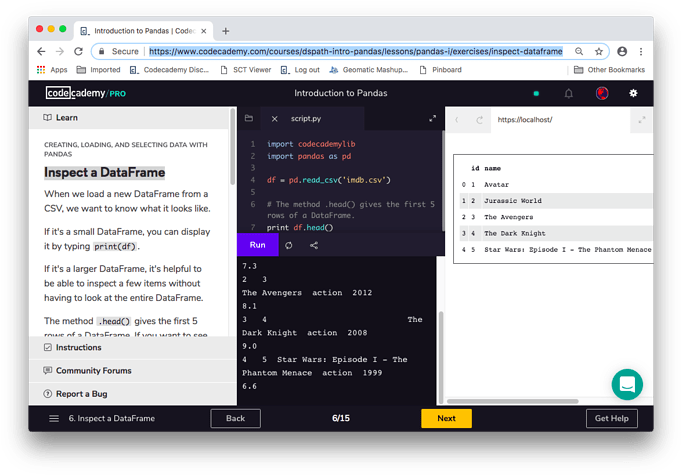
Task: Open the Codecademy Disc... bookmark
Action: (x=169, y=70)
